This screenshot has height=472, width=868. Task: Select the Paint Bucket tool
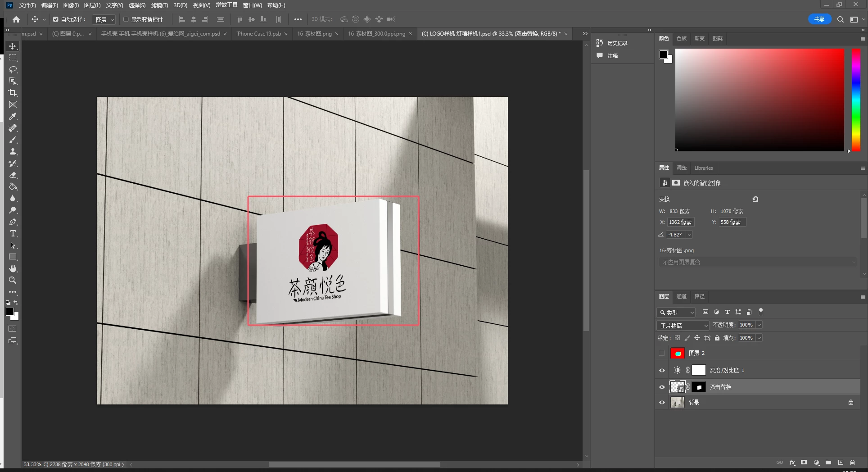(13, 186)
